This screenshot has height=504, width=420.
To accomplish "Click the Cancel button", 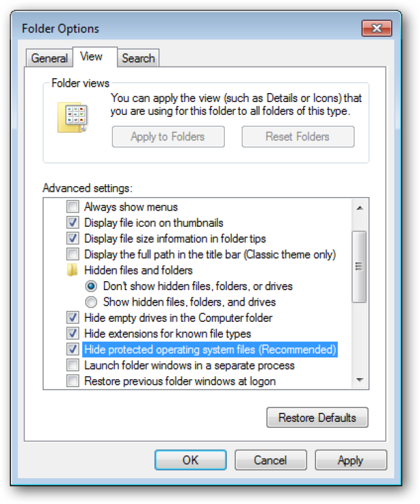I will click(x=271, y=460).
